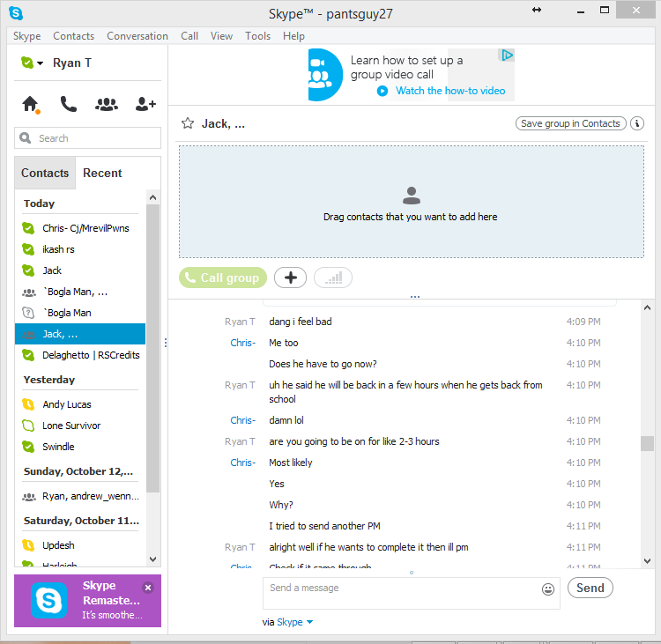Open conversation info icon
The width and height of the screenshot is (661, 644).
pyautogui.click(x=637, y=123)
